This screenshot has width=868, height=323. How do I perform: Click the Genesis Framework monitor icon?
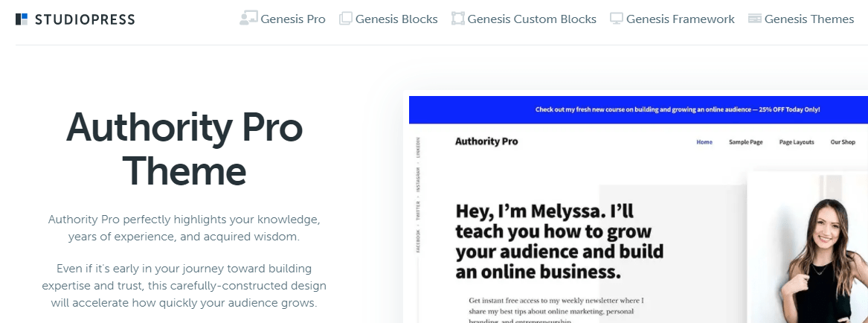click(616, 19)
